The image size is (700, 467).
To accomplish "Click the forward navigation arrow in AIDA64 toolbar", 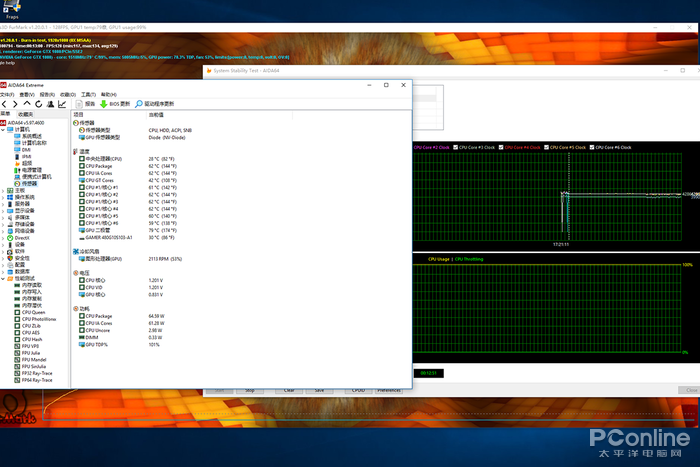I will 16,104.
